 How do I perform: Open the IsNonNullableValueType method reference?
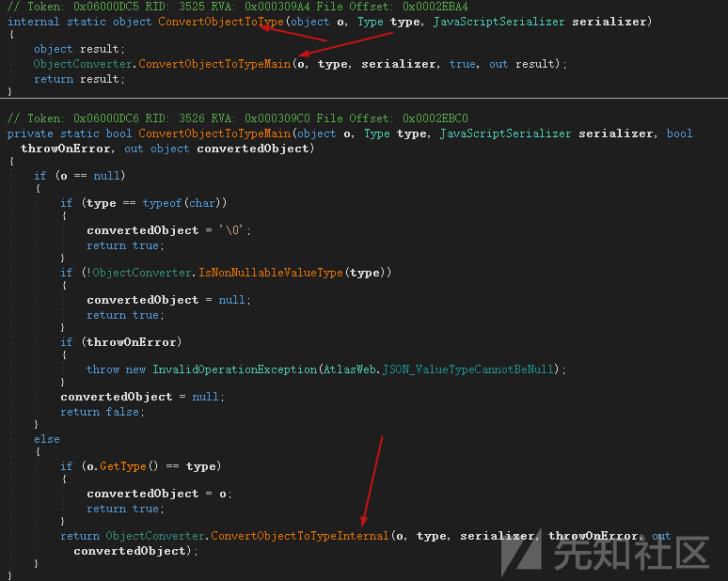(x=271, y=273)
